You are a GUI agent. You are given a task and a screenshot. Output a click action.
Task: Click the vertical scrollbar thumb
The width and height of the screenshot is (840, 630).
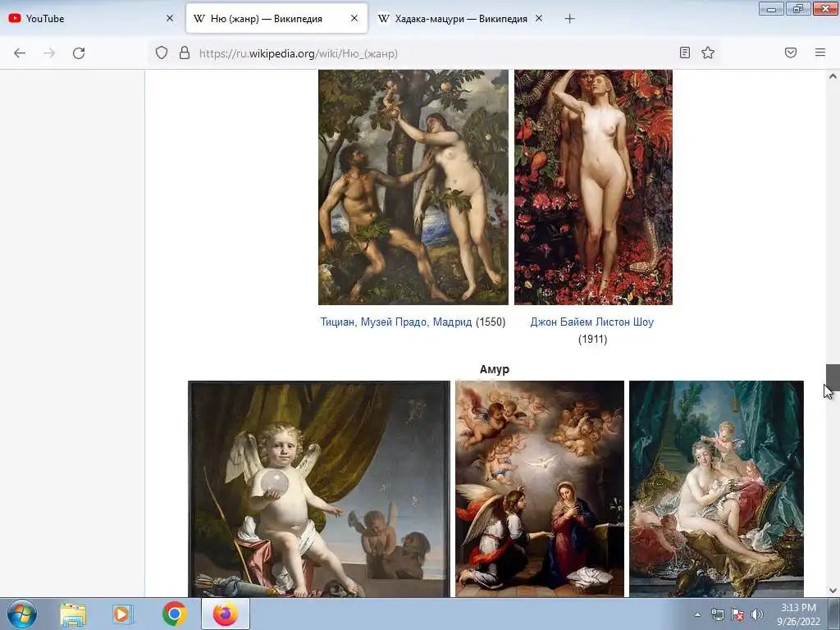coord(833,377)
